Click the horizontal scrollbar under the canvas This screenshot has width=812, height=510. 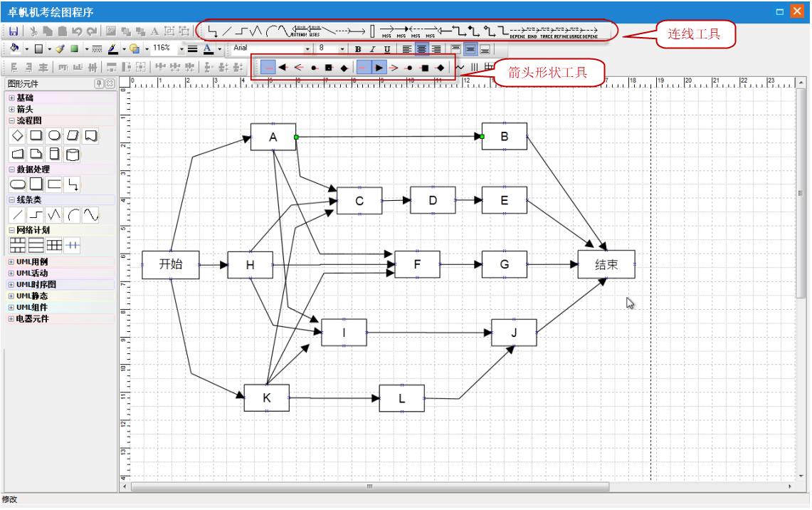click(x=370, y=486)
